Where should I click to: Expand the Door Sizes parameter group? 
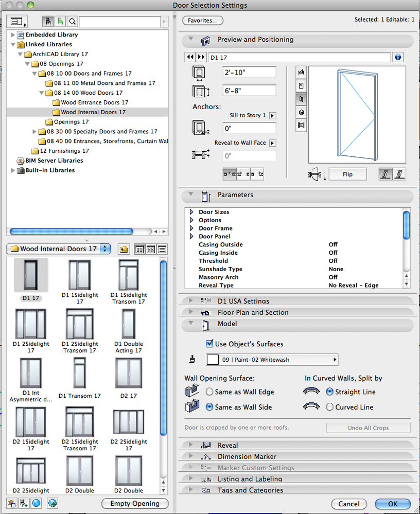point(191,212)
